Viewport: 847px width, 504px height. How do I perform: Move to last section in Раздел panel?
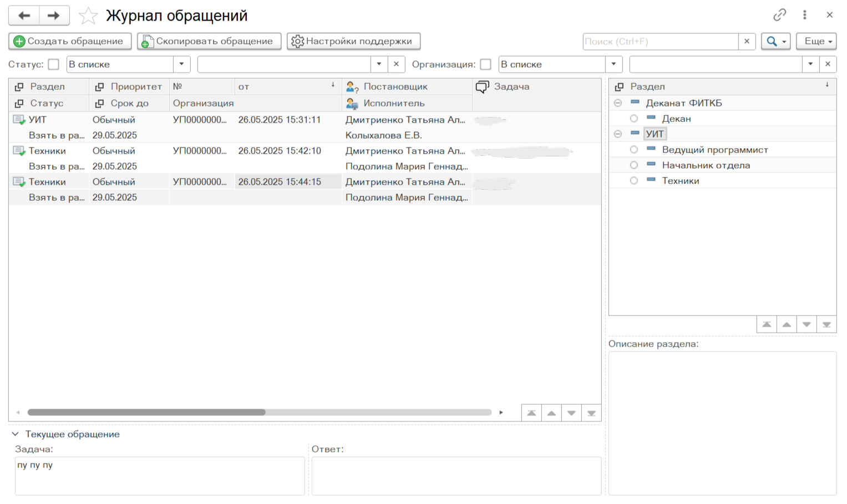click(826, 325)
